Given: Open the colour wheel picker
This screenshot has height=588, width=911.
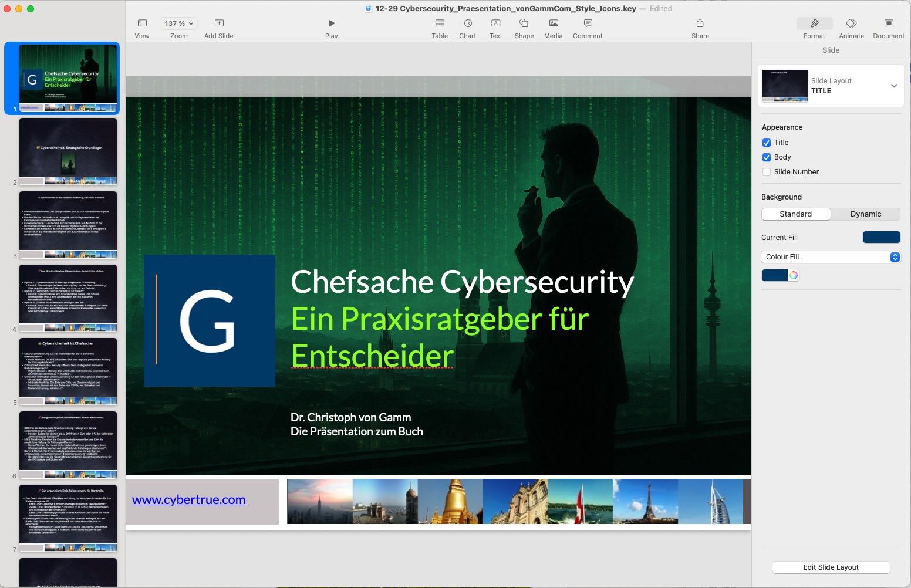Looking at the screenshot, I should [794, 275].
